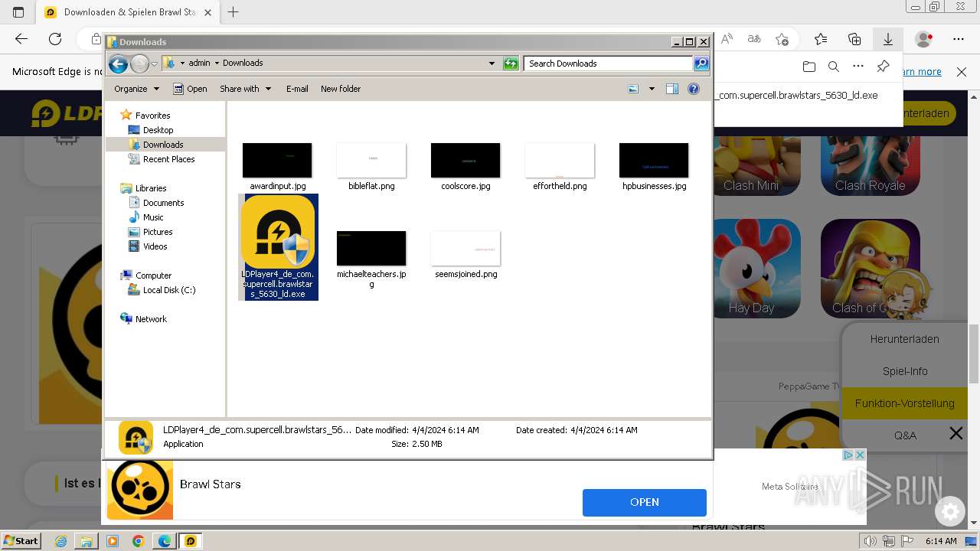Open Videos library
This screenshot has width=980, height=551.
[x=155, y=246]
